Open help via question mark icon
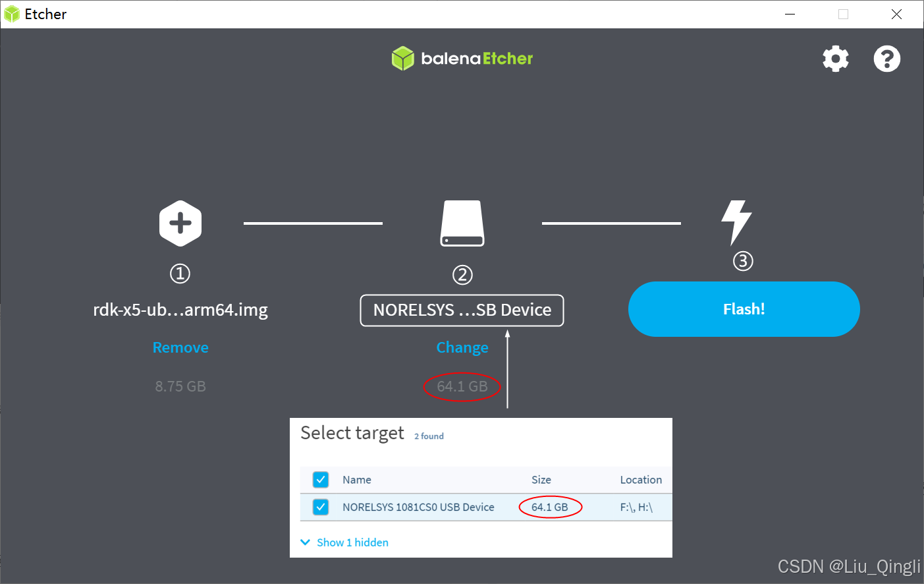The width and height of the screenshot is (924, 584). pos(886,59)
